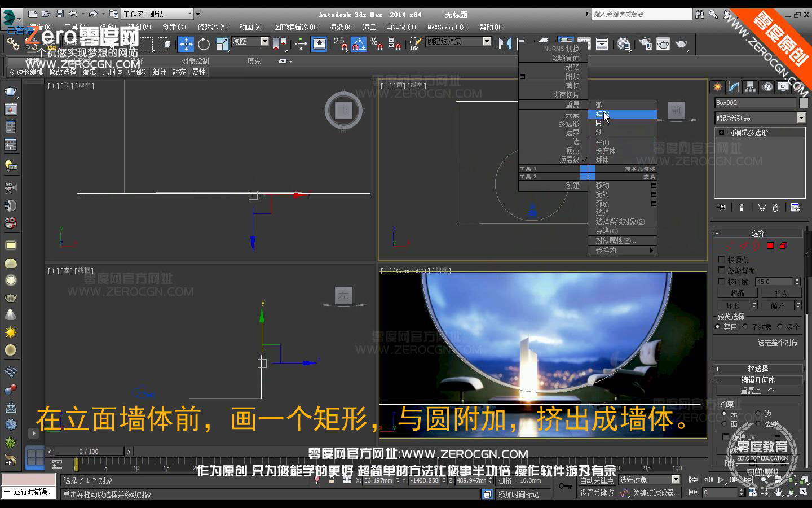Screen dimensions: 812x508
Task: Select the 子对象 preview selection radio
Action: (745, 327)
